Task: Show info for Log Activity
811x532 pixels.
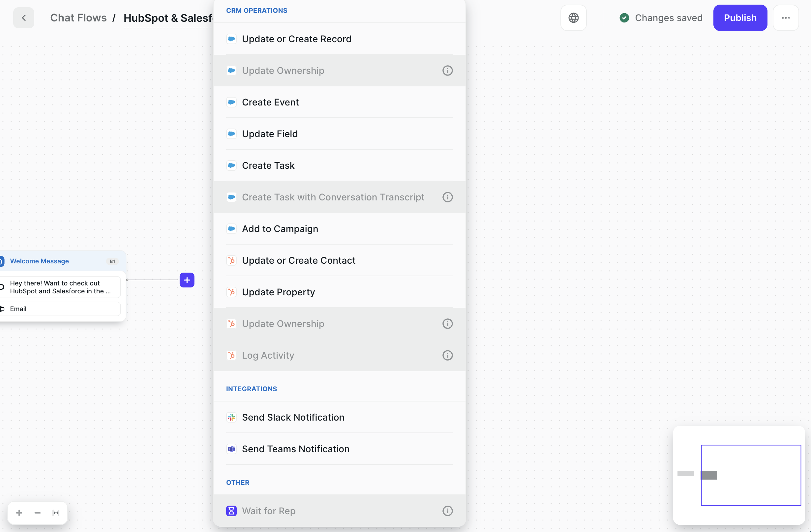Action: (447, 355)
